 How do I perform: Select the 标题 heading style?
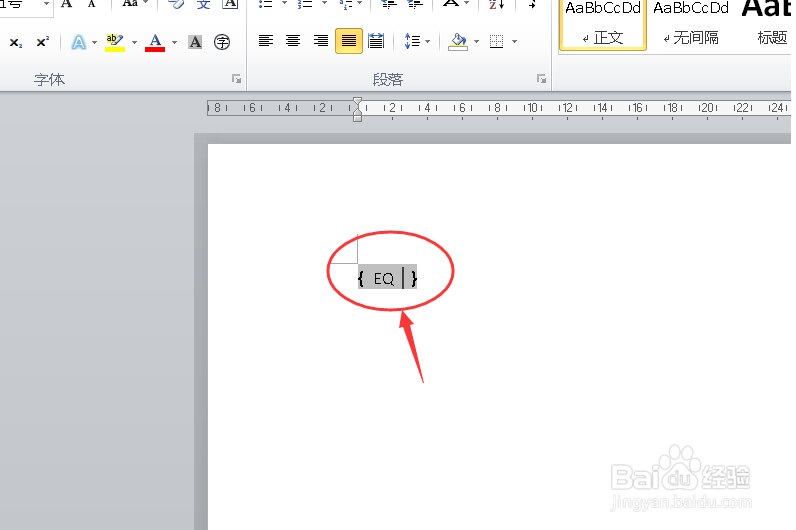[767, 24]
